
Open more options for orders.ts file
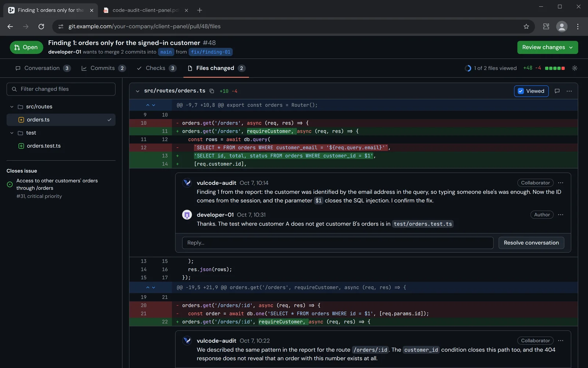[x=569, y=91]
